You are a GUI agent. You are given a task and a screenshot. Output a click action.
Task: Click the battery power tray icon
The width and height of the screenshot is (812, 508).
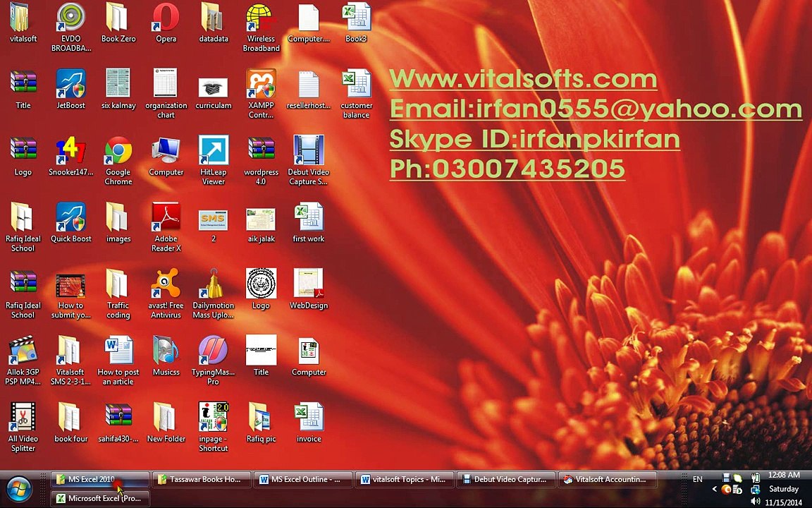[x=756, y=478]
